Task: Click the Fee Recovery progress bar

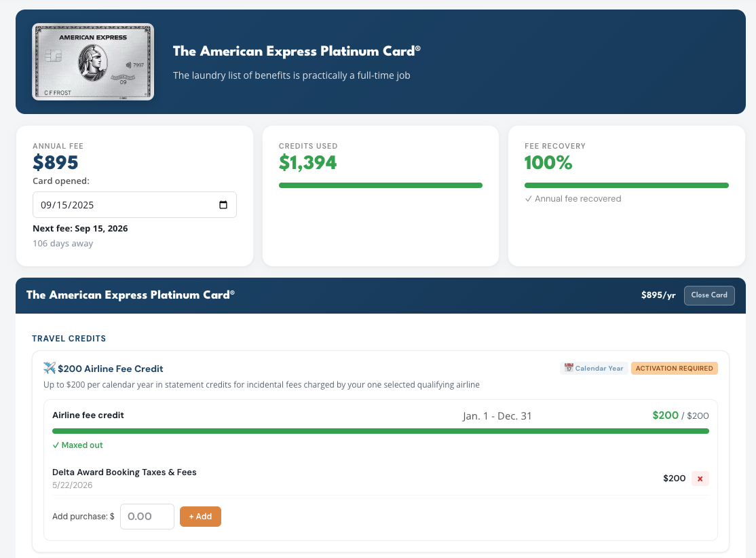Action: pyautogui.click(x=626, y=185)
